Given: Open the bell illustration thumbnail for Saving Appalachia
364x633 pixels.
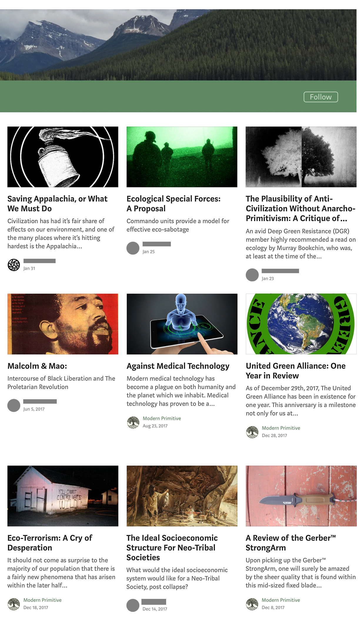Looking at the screenshot, I should 63,157.
